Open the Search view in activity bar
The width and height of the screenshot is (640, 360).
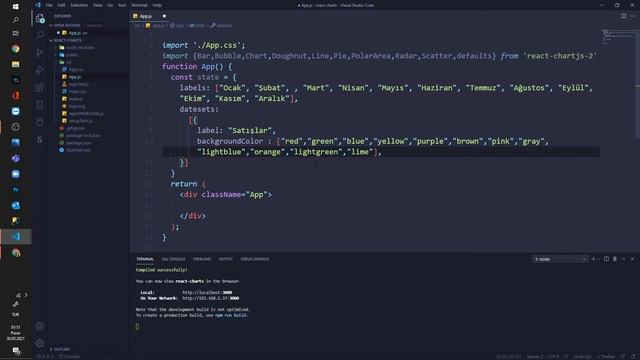pyautogui.click(x=40, y=36)
